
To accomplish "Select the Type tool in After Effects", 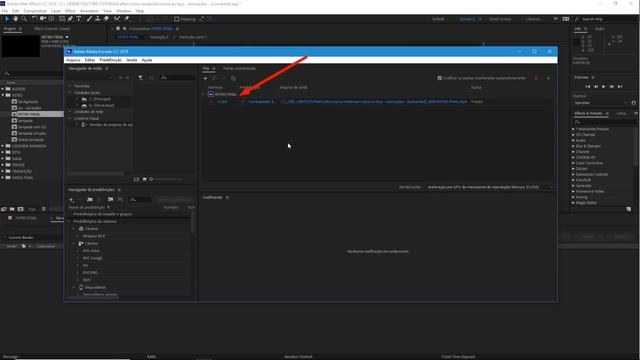I will pyautogui.click(x=79, y=19).
